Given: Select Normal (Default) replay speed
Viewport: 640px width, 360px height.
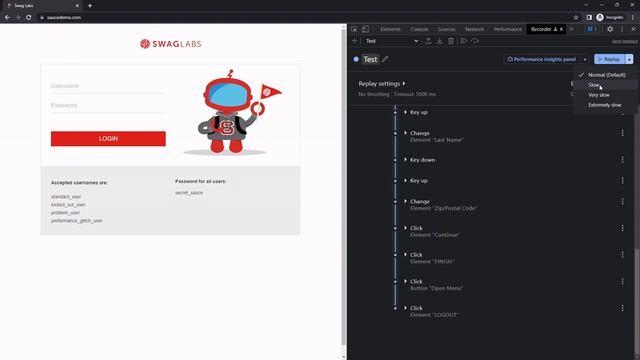Looking at the screenshot, I should click(606, 75).
